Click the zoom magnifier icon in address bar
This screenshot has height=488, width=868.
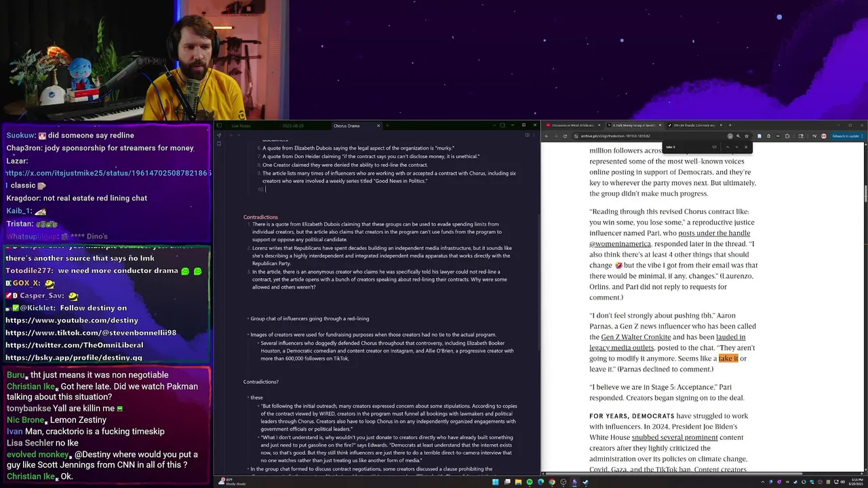click(738, 136)
